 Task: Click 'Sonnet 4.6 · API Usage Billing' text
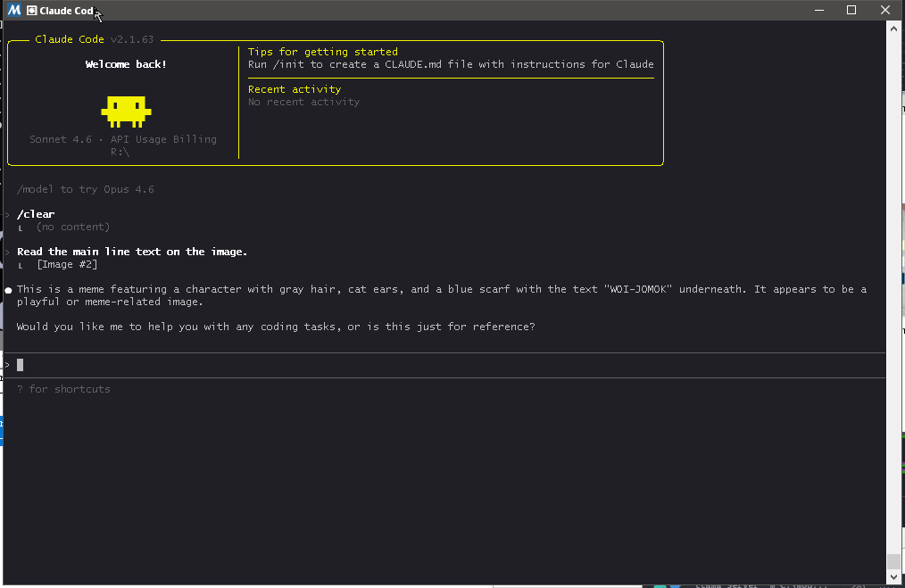(123, 139)
